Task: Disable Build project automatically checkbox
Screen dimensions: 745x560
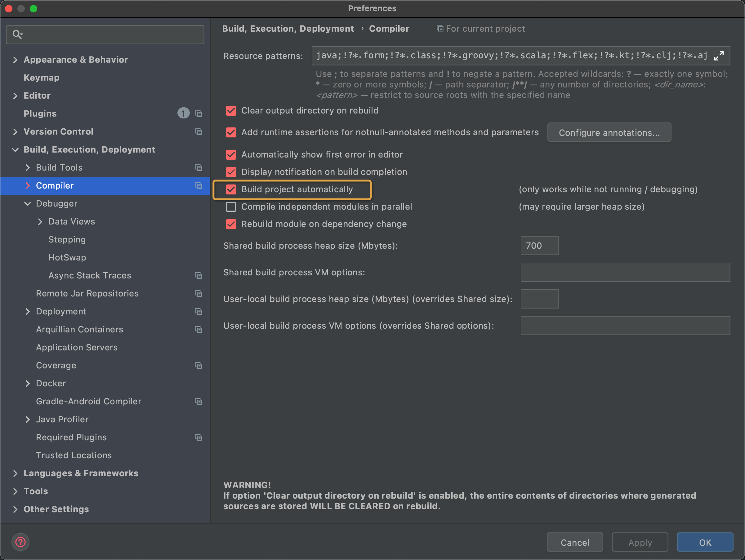Action: tap(231, 189)
